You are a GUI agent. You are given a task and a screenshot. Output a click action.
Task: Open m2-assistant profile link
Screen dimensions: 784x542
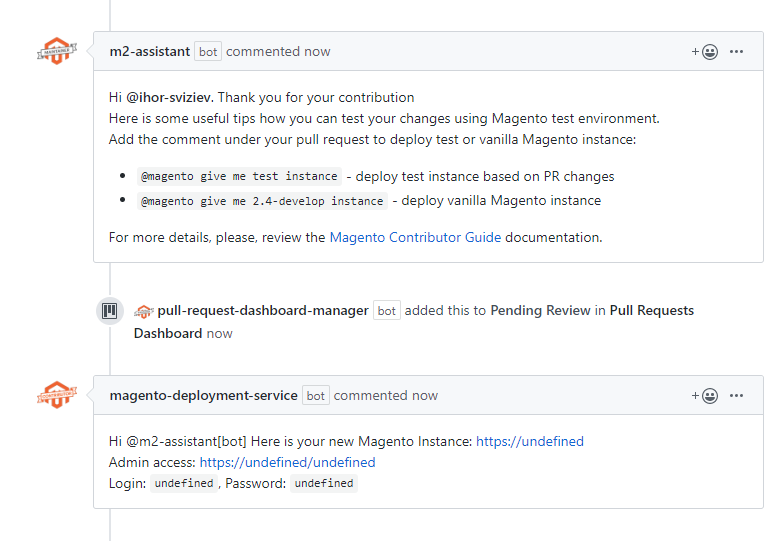coord(150,52)
